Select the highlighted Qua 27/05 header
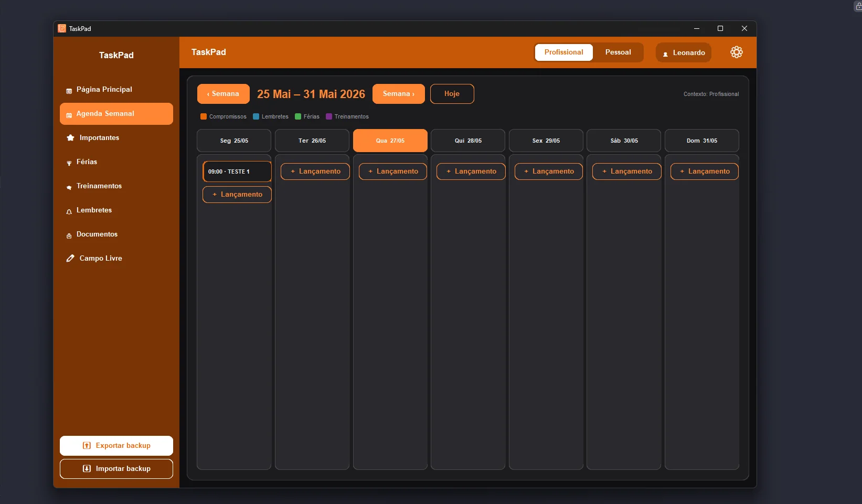This screenshot has height=504, width=862. [x=390, y=141]
